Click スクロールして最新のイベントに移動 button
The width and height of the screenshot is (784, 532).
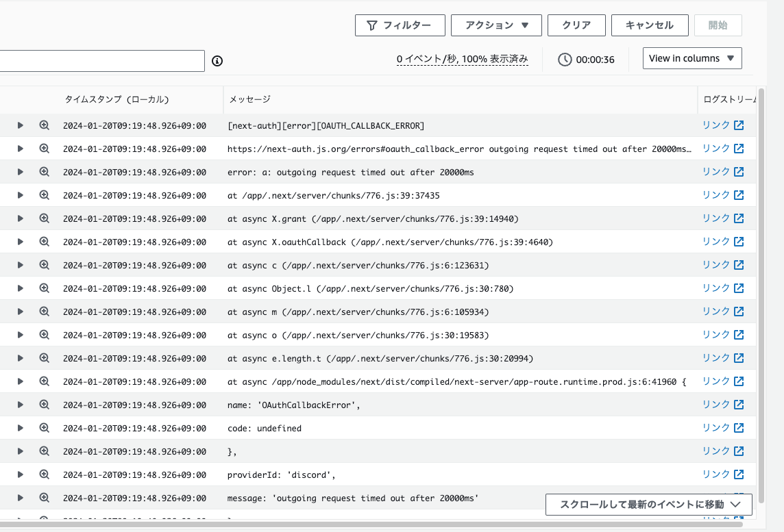[x=648, y=505]
